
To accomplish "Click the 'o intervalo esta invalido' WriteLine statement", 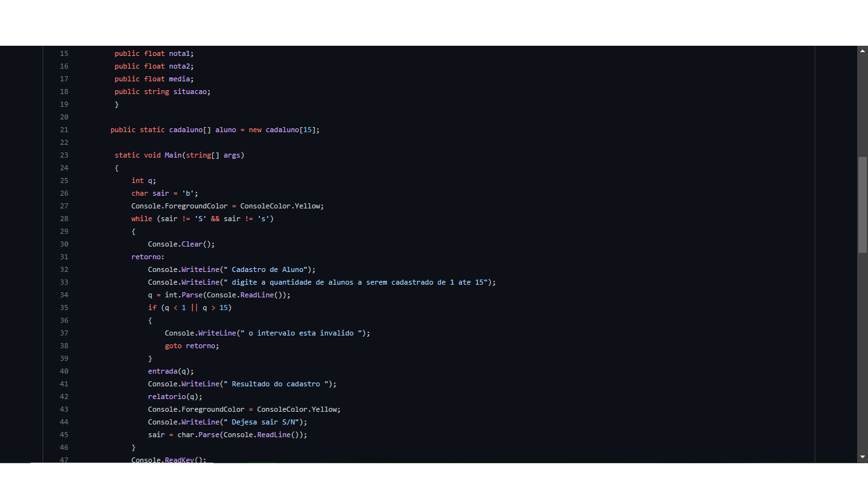I will coord(268,333).
